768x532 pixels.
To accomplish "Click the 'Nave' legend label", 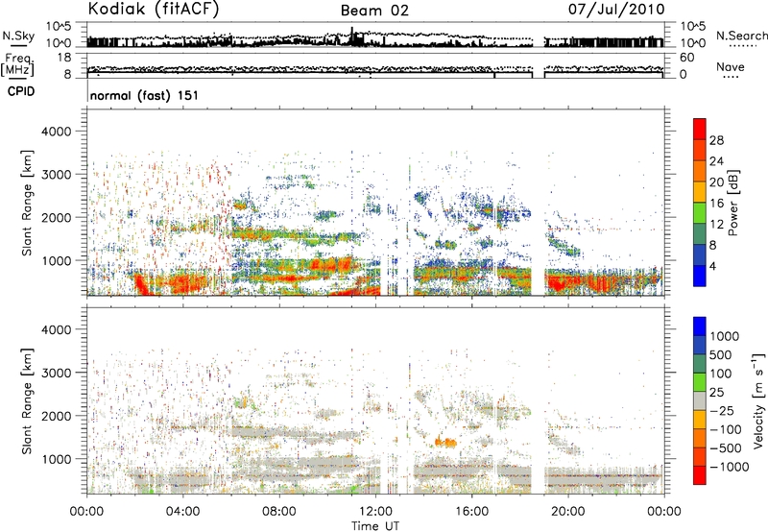I will 731,67.
